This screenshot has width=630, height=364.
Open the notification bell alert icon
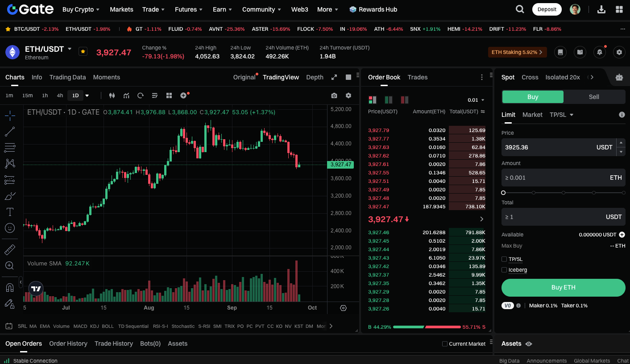pos(600,52)
